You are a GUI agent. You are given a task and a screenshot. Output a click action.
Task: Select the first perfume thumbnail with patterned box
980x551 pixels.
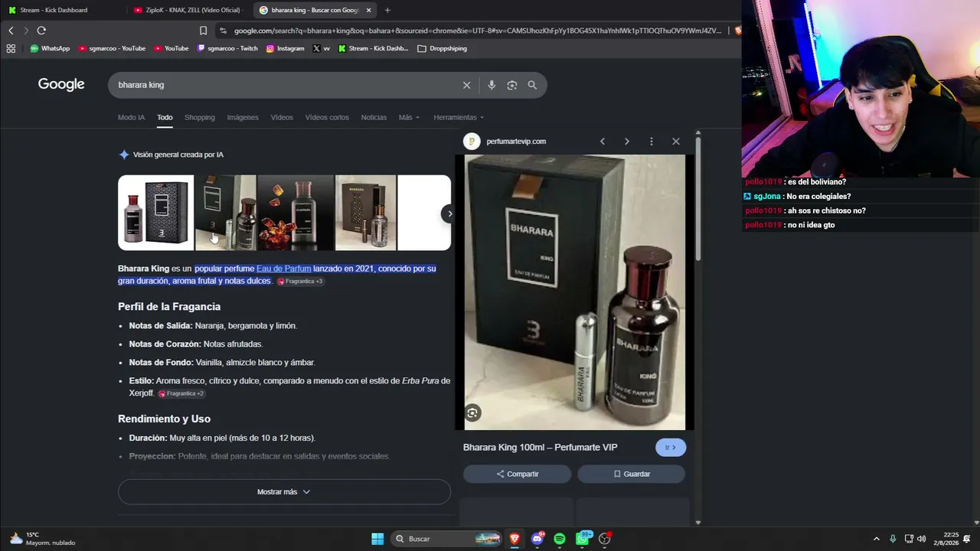pos(156,213)
